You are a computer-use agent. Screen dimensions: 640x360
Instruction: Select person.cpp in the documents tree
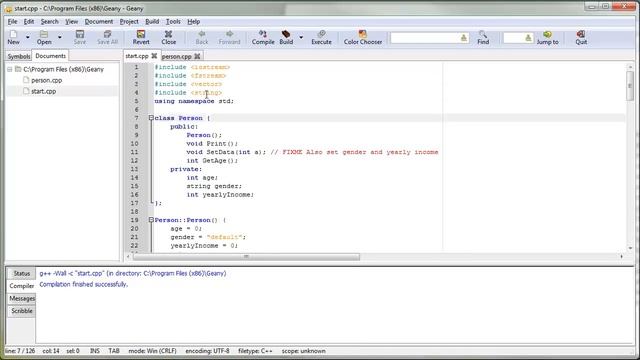click(47, 80)
